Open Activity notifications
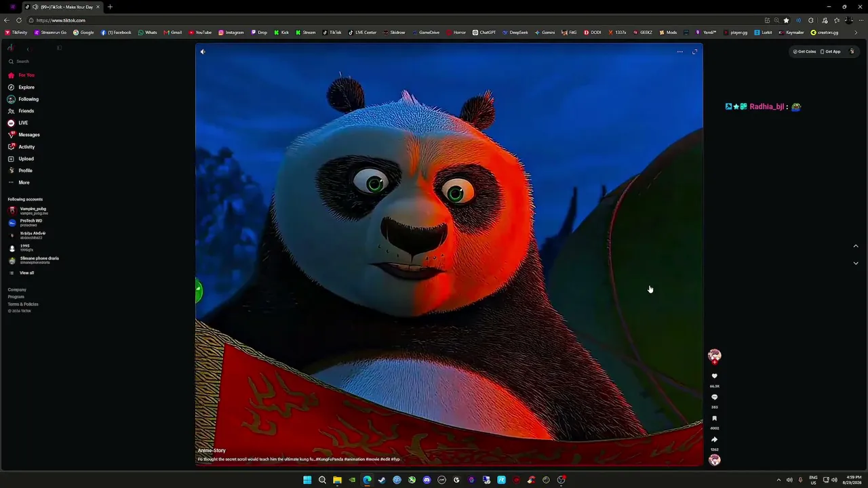This screenshot has width=868, height=488. pyautogui.click(x=21, y=146)
